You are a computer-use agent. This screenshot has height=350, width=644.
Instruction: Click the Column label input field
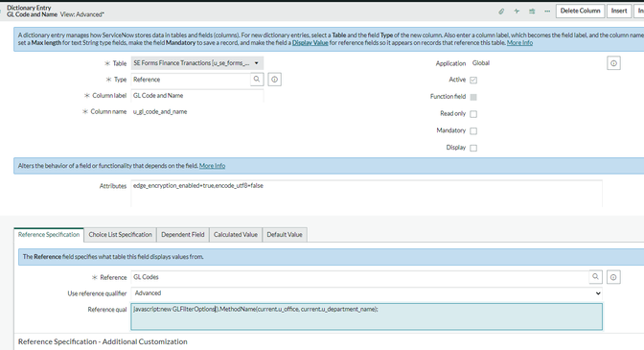pyautogui.click(x=197, y=96)
